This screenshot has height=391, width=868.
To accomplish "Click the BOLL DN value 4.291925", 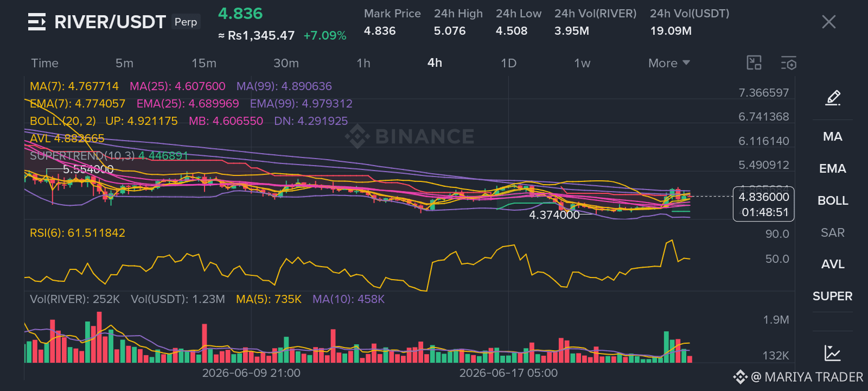I will click(311, 121).
